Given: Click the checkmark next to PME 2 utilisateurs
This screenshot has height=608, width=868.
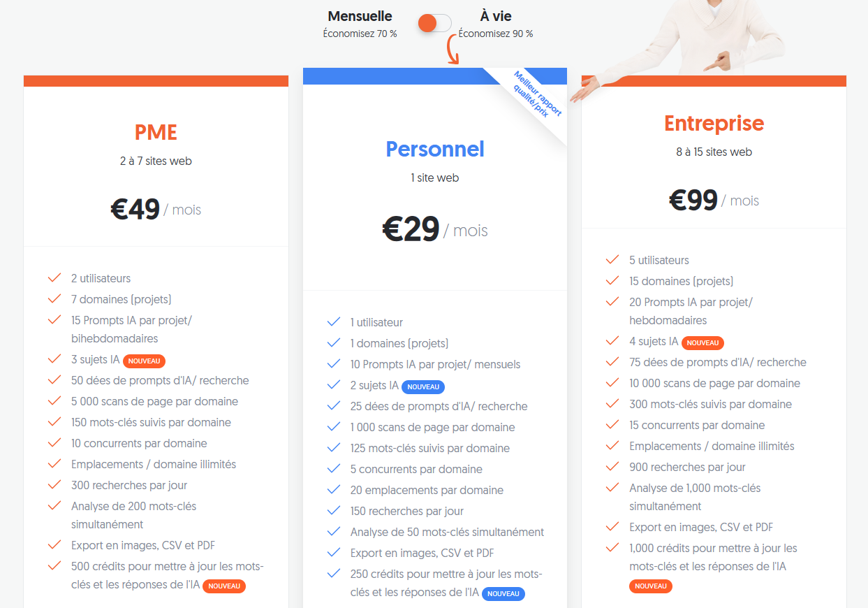Looking at the screenshot, I should coord(54,278).
